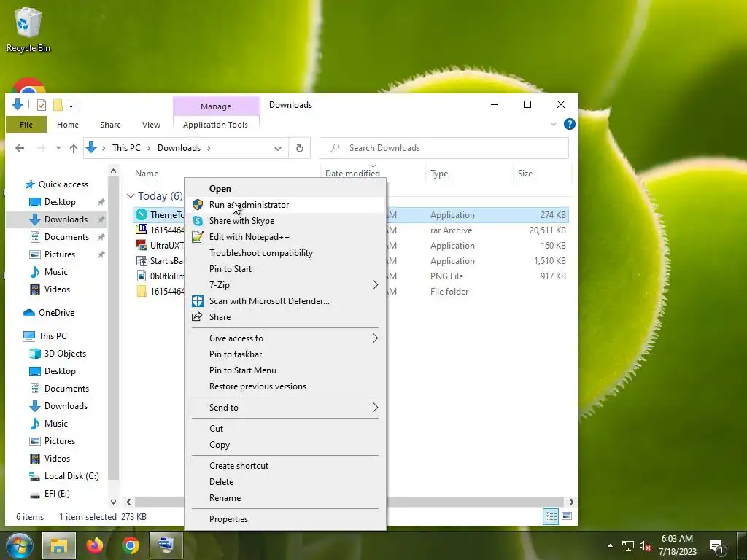
Task: Expand the 7-Zip submenu
Action: (x=285, y=285)
